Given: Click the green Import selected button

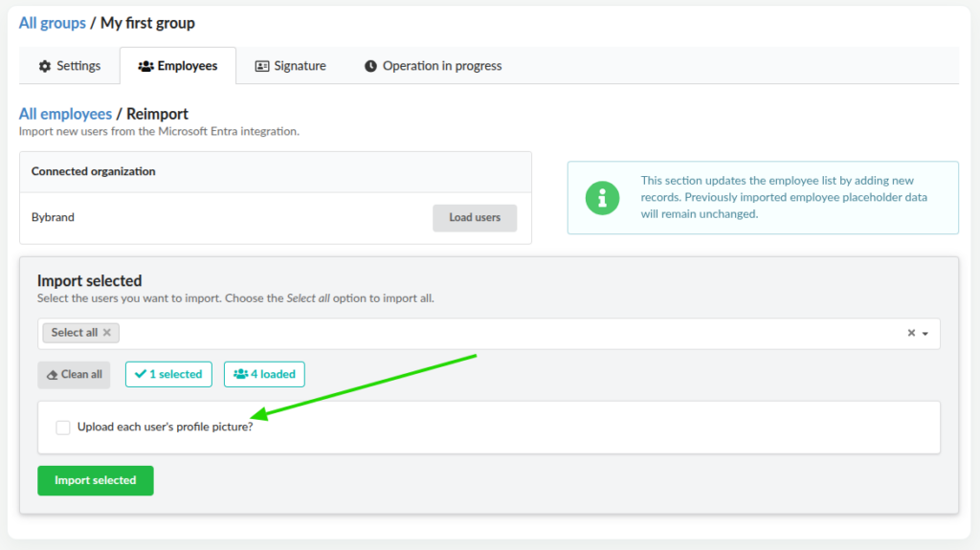Looking at the screenshot, I should (x=96, y=480).
